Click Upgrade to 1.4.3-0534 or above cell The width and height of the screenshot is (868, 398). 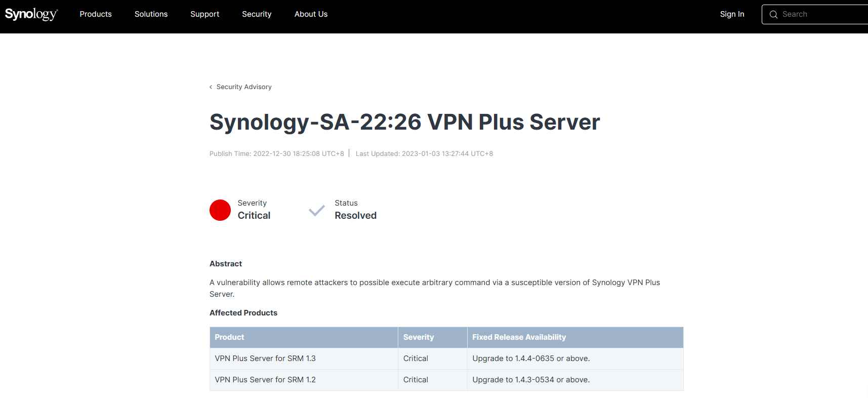[x=575, y=380]
